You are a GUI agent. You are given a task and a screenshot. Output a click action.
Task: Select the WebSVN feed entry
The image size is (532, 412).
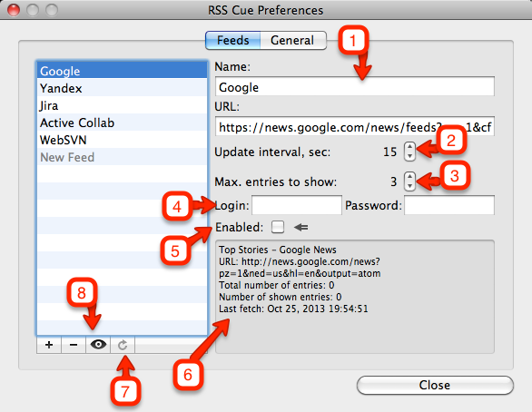pyautogui.click(x=123, y=140)
